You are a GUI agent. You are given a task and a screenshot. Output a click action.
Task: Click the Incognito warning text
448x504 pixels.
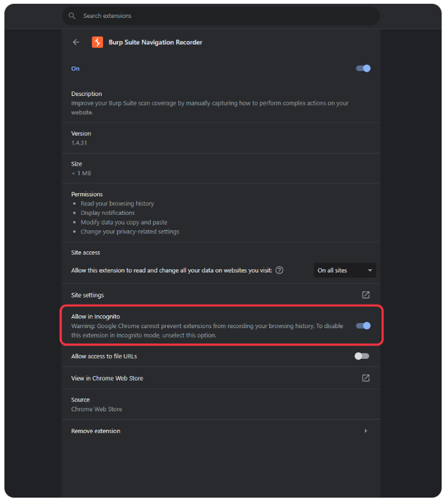(207, 331)
